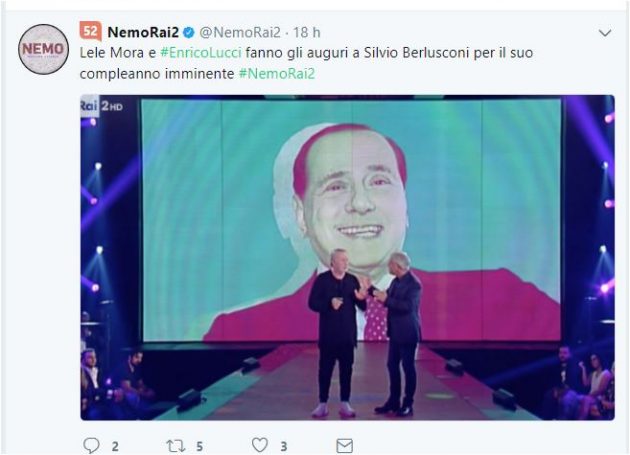The image size is (630, 455).
Task: Like the tweet with the heart icon
Action: pos(260,445)
